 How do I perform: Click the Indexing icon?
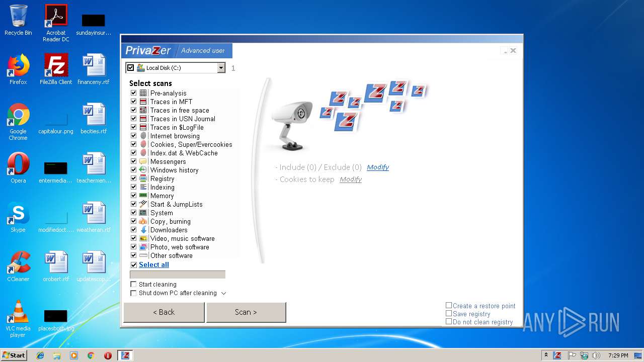click(x=143, y=187)
